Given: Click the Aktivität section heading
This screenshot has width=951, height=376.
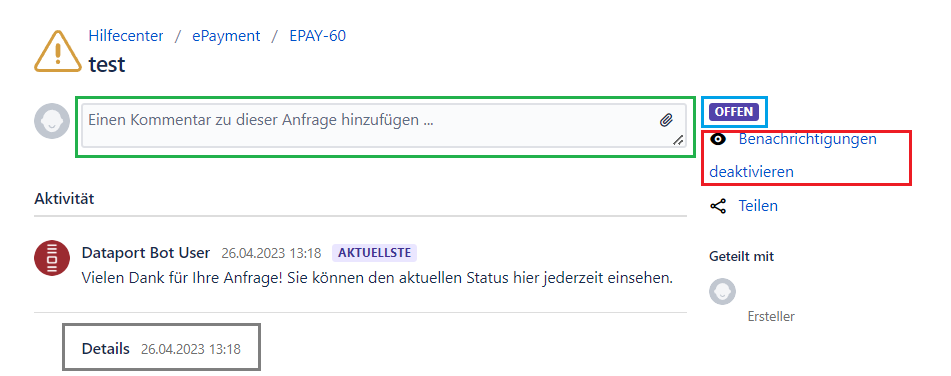Looking at the screenshot, I should pos(64,198).
